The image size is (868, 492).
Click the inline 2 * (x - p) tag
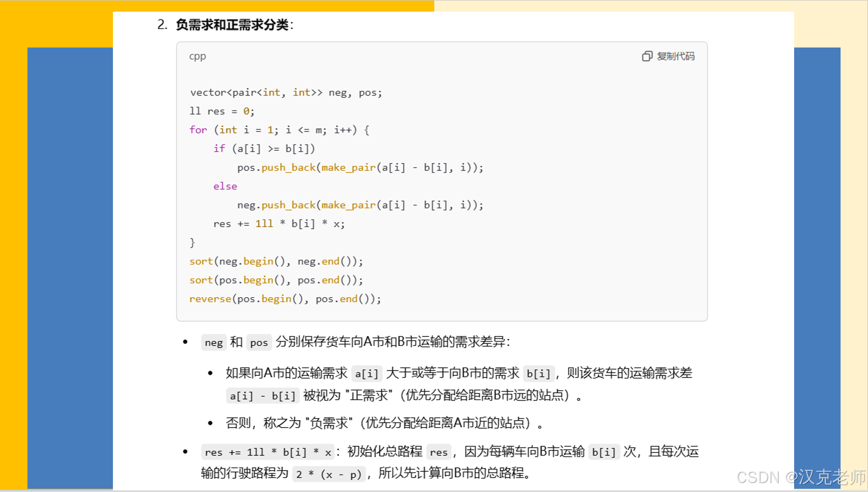click(329, 474)
